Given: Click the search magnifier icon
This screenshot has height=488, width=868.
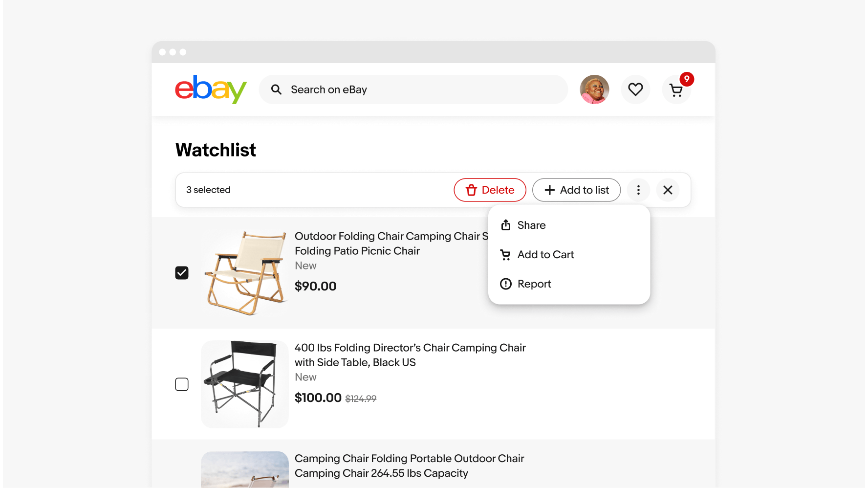Looking at the screenshot, I should (x=276, y=89).
